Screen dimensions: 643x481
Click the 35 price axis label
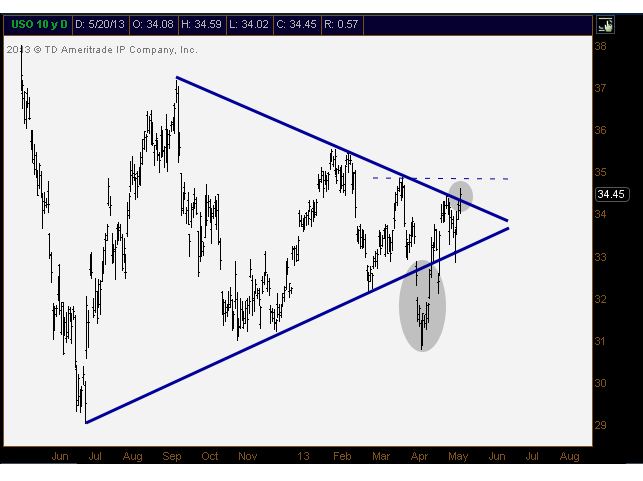[x=600, y=172]
